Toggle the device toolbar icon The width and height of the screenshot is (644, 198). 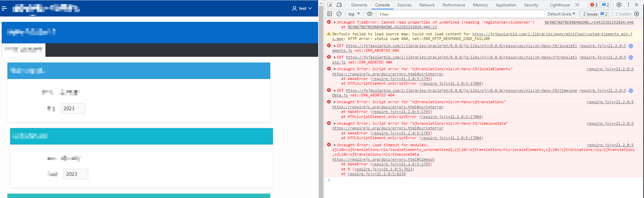click(339, 5)
